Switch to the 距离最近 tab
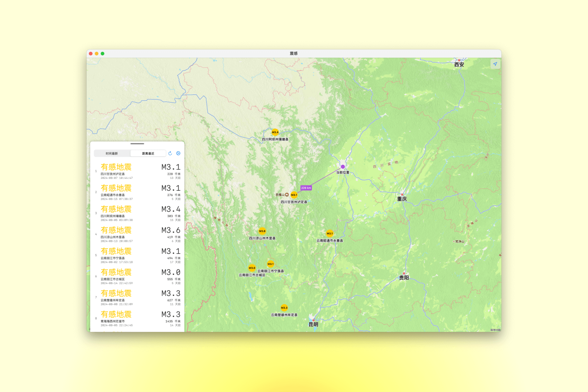 click(148, 153)
